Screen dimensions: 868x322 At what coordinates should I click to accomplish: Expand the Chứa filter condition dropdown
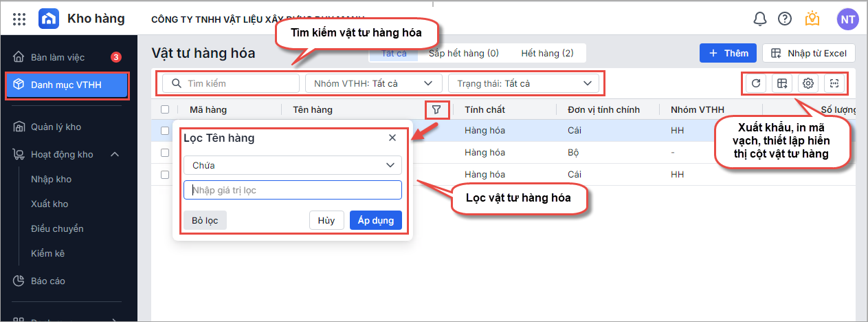click(292, 165)
